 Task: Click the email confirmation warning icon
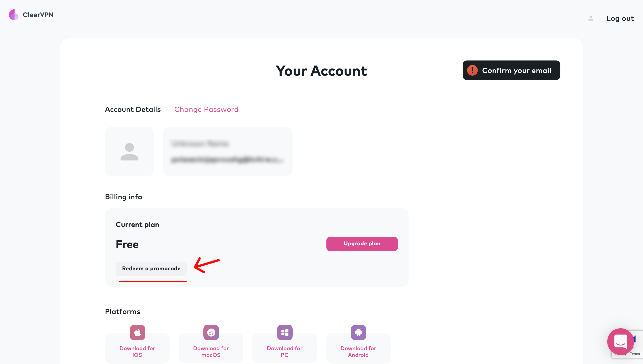472,70
